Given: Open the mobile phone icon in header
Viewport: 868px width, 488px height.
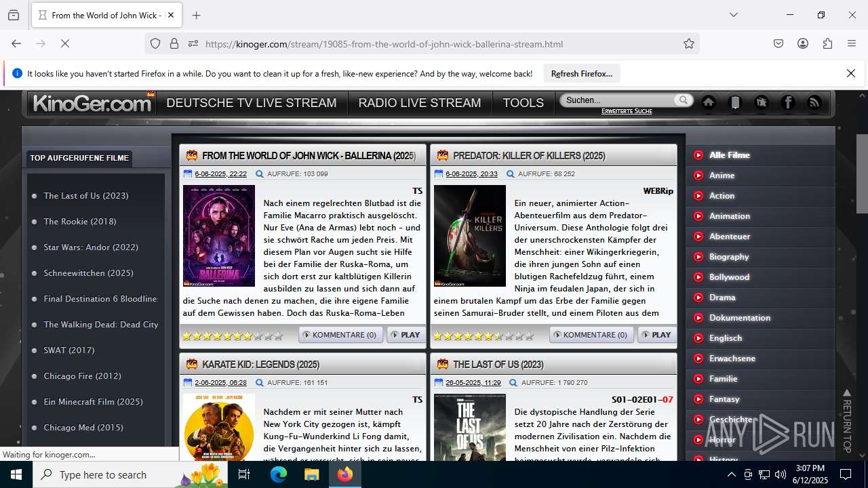Looking at the screenshot, I should coord(735,102).
